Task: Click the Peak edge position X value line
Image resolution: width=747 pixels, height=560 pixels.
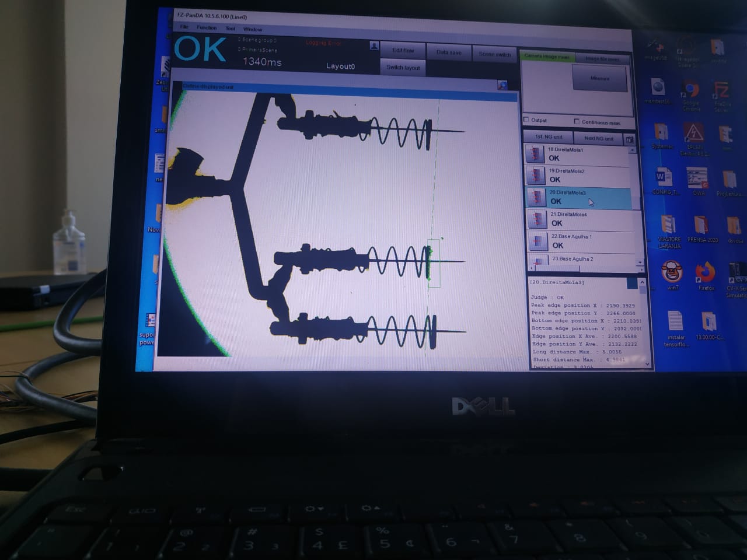Action: [x=583, y=305]
